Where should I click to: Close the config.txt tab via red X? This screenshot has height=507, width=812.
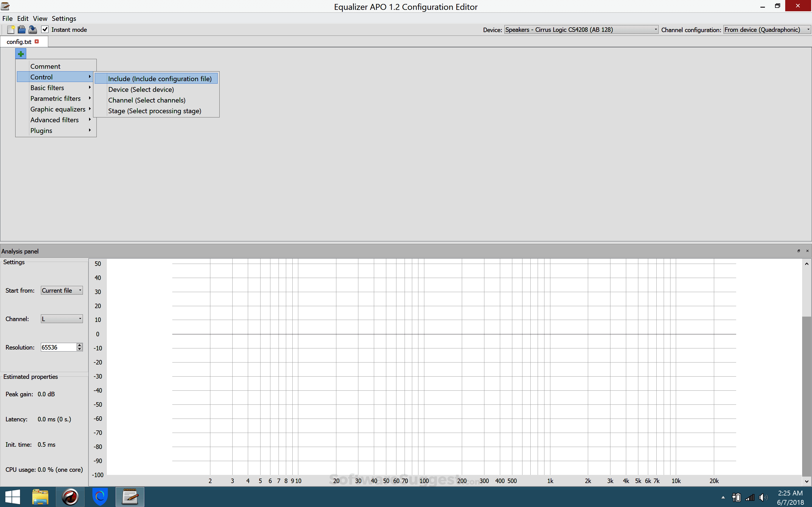click(x=37, y=42)
